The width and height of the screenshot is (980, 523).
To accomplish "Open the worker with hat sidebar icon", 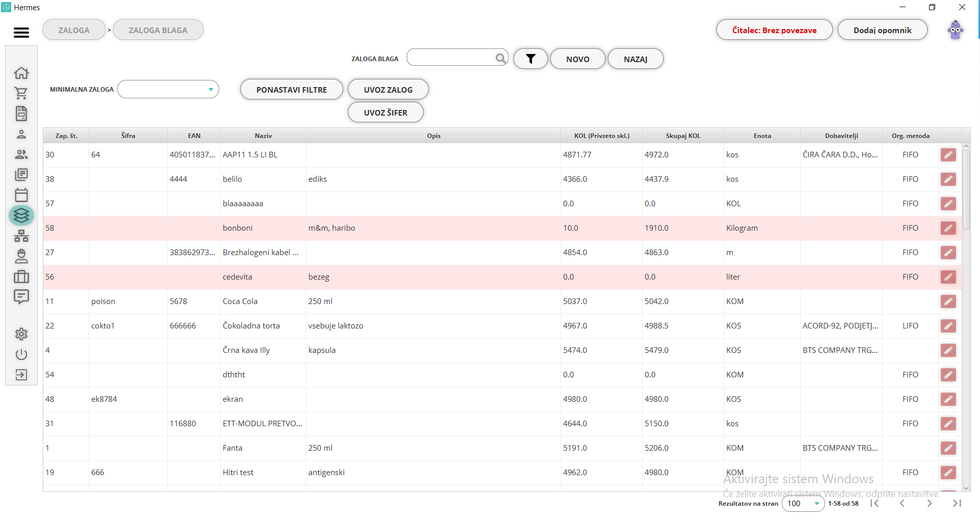I will tap(21, 256).
